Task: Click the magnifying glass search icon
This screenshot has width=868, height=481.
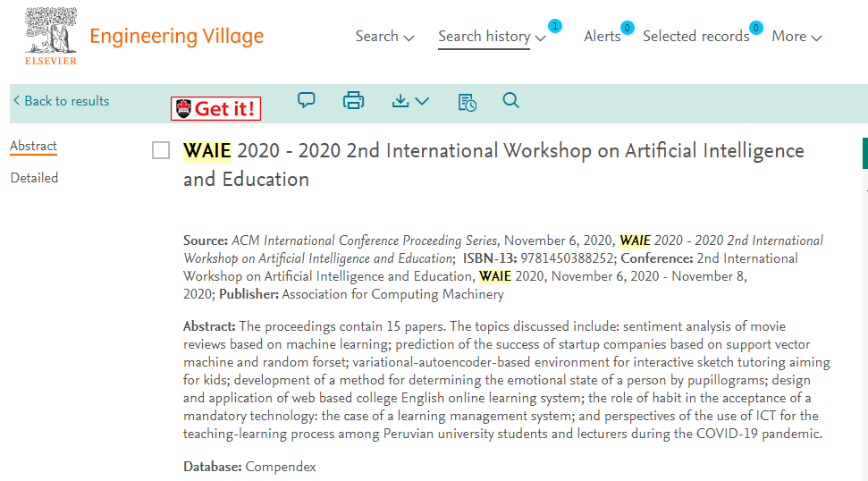Action: 511,101
